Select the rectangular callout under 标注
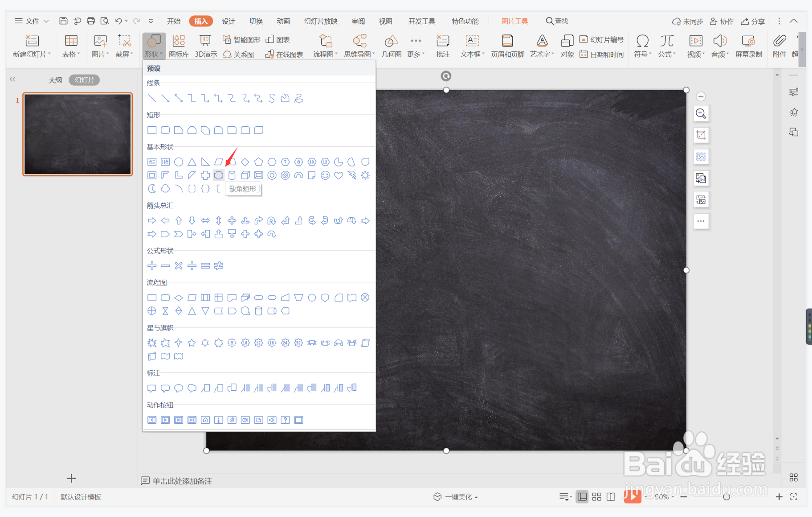Screen dimensions: 812x517 point(152,388)
